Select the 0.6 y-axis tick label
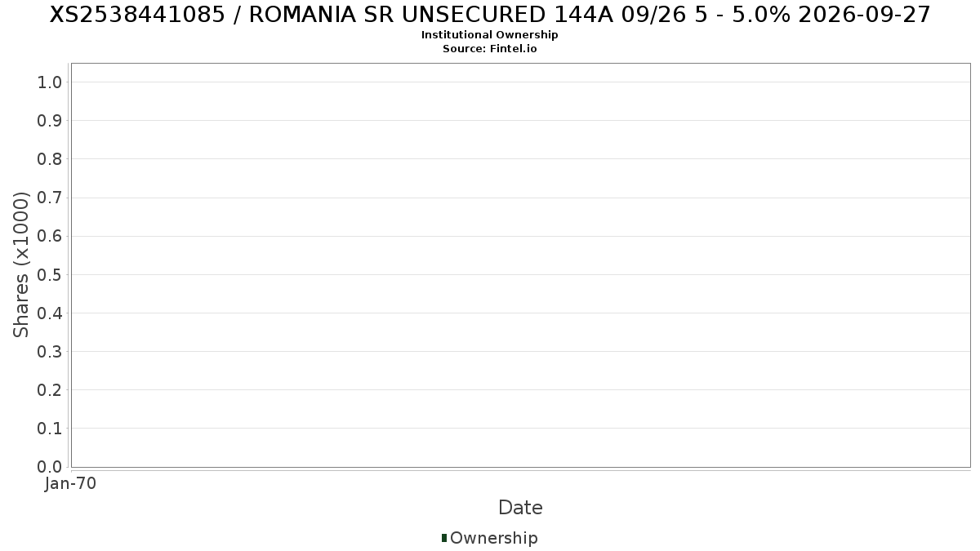The width and height of the screenshot is (980, 551). point(50,236)
